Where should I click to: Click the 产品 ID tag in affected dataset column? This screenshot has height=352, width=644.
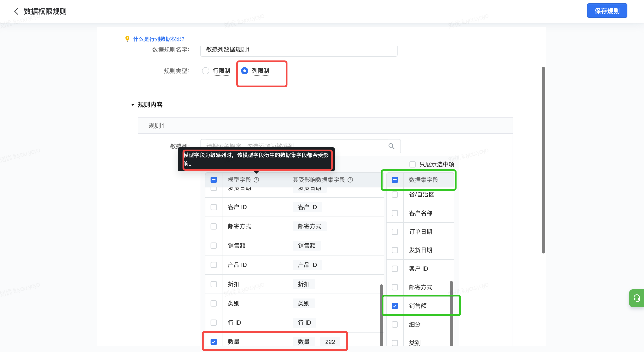tap(307, 265)
